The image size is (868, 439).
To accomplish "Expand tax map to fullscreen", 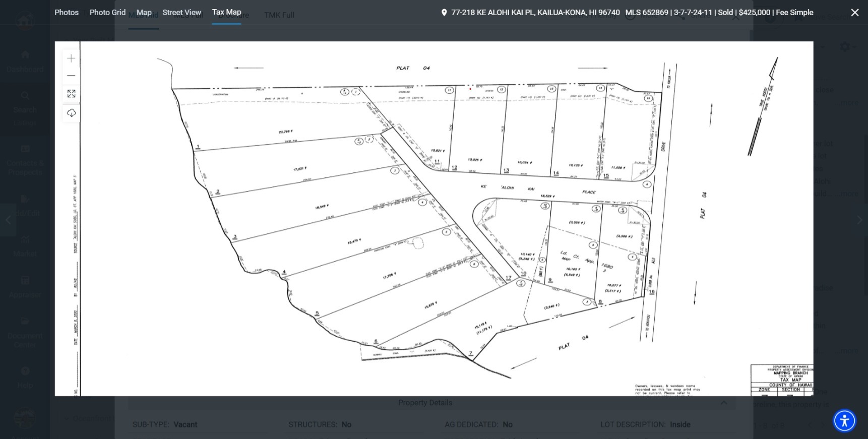I will [x=71, y=94].
